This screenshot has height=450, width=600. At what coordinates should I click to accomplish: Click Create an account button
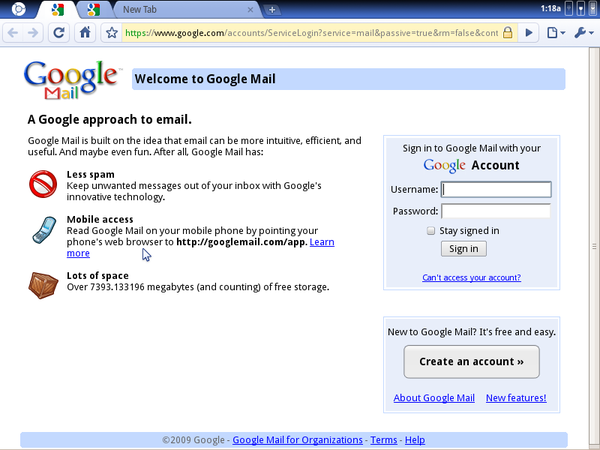(471, 362)
